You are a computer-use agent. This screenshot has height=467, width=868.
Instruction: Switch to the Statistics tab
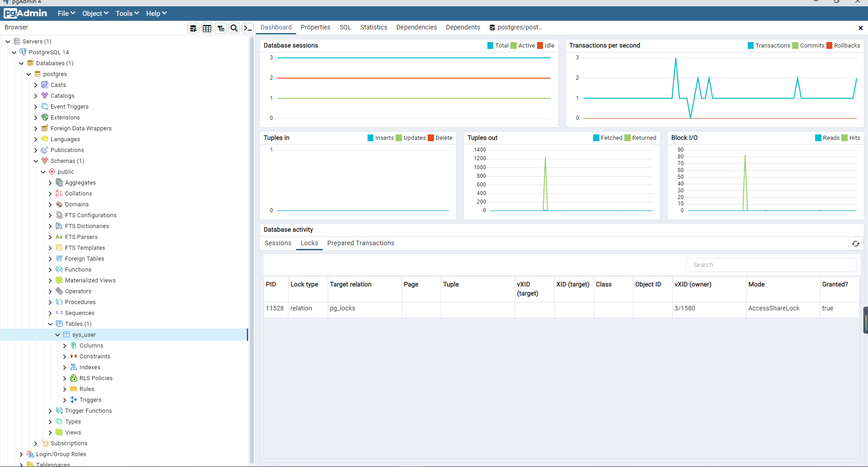[373, 27]
